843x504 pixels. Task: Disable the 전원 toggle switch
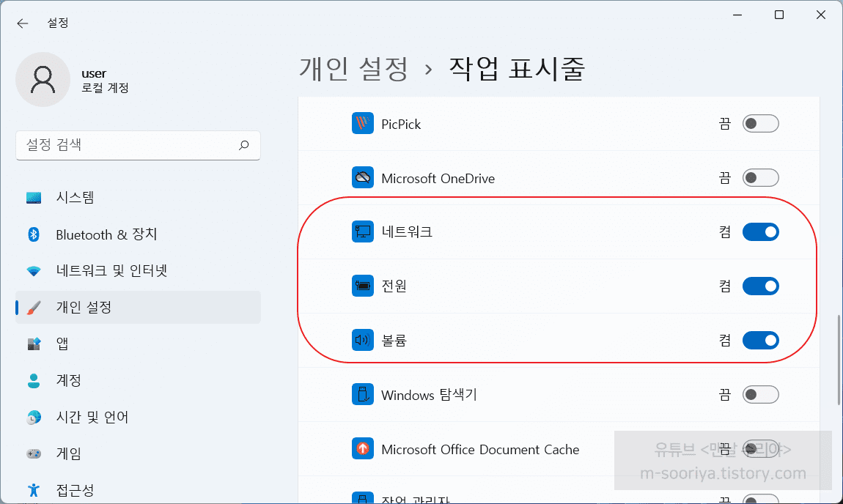click(761, 286)
